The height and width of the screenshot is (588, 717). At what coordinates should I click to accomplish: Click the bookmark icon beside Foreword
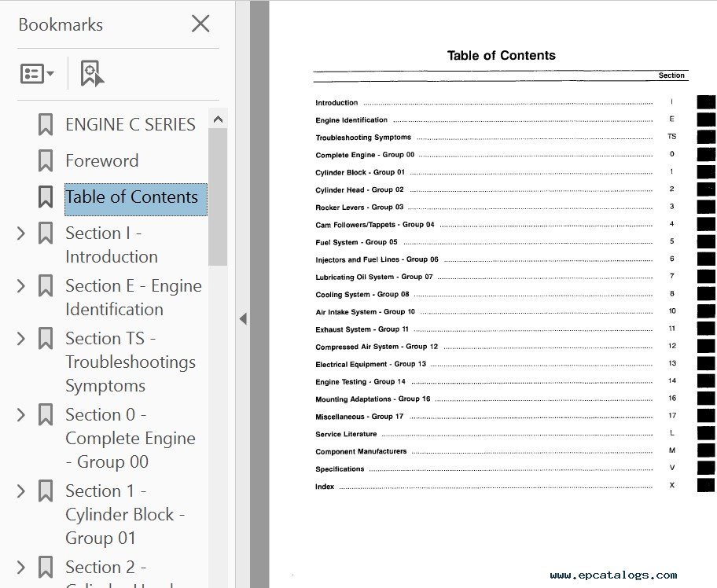[x=46, y=160]
